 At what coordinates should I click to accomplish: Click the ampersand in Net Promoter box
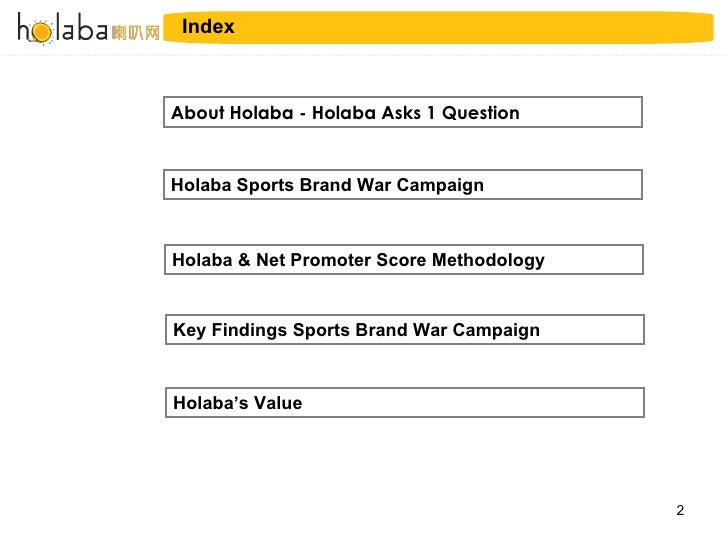[x=244, y=260]
